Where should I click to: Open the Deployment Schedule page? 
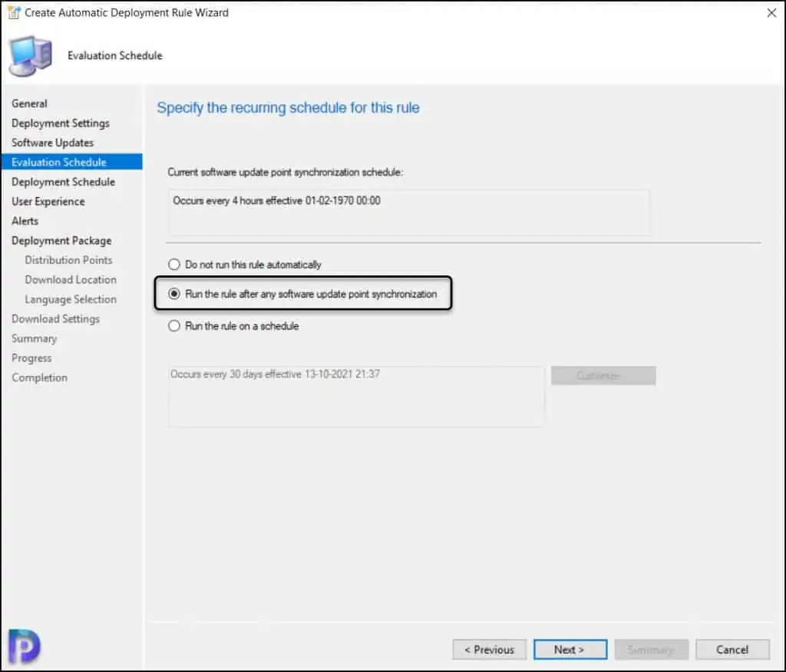[63, 182]
